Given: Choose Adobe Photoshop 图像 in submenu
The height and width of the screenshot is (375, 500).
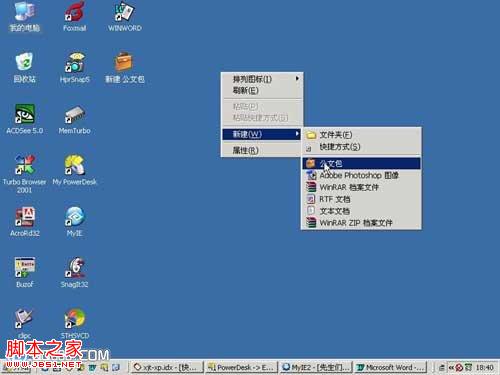Looking at the screenshot, I should (x=361, y=175).
